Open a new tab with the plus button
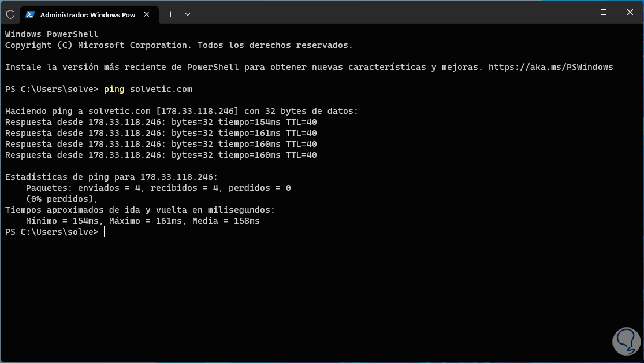This screenshot has height=363, width=644. coord(170,14)
